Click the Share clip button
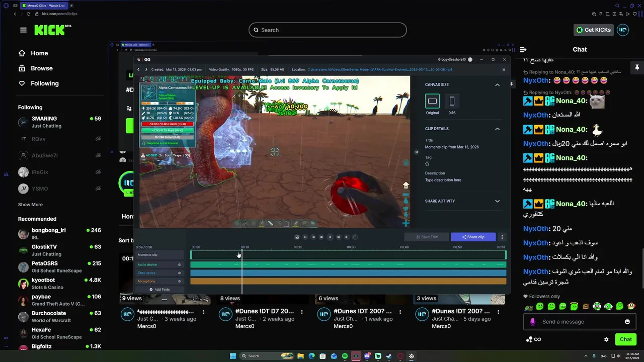The width and height of the screenshot is (644, 362). (x=473, y=237)
